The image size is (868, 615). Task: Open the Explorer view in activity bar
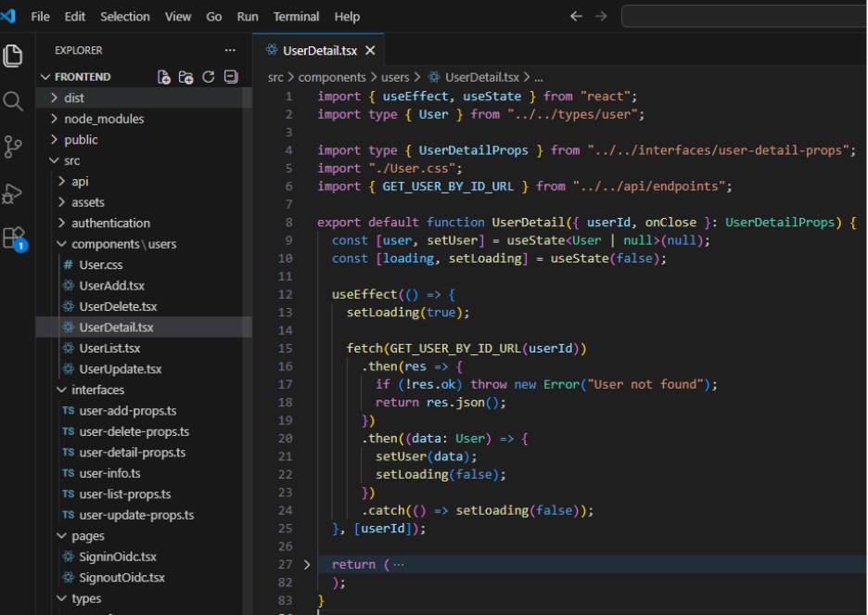tap(13, 56)
